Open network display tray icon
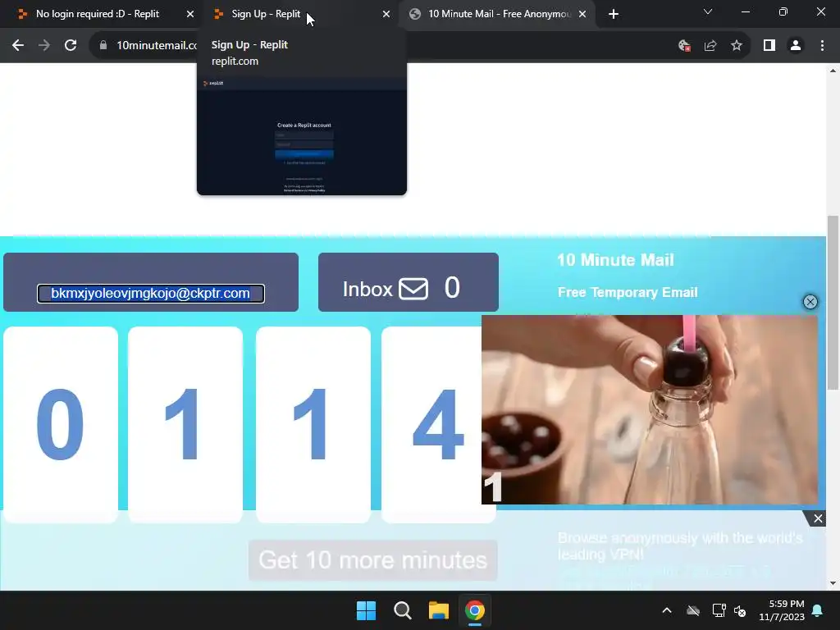This screenshot has width=840, height=630. (719, 610)
